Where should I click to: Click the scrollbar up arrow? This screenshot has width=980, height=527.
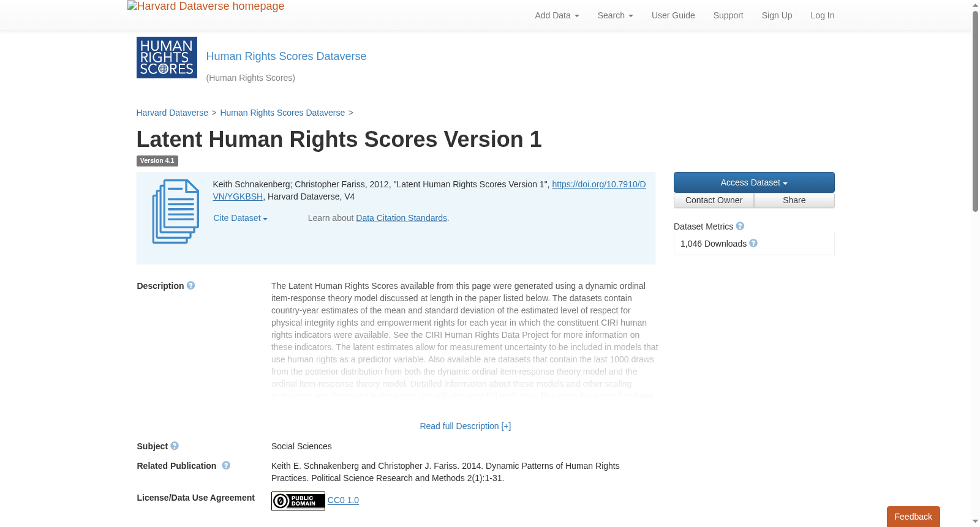(975, 5)
